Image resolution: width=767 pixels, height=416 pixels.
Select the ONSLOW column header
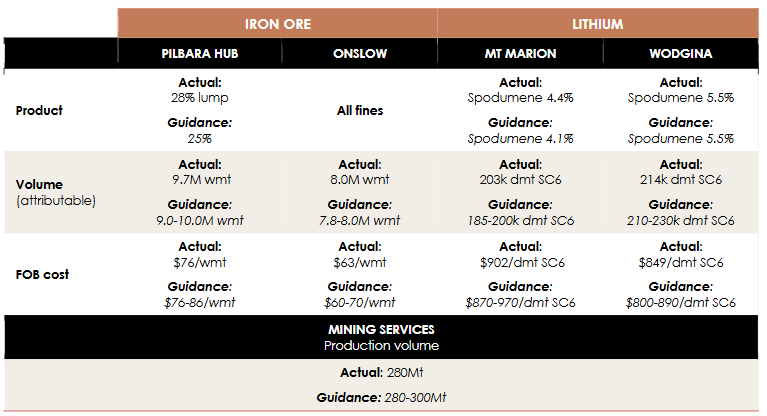[360, 53]
